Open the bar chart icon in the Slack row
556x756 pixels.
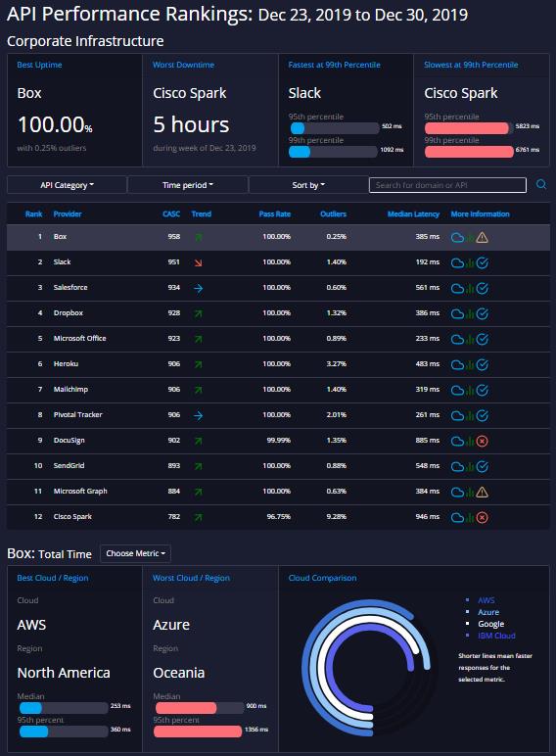pyautogui.click(x=470, y=263)
